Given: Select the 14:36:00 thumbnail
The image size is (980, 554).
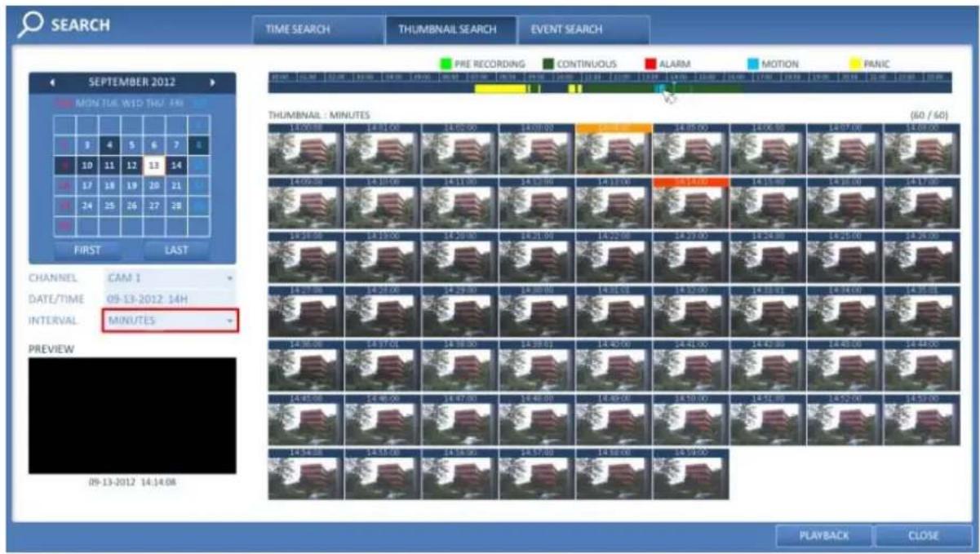Looking at the screenshot, I should 305,366.
